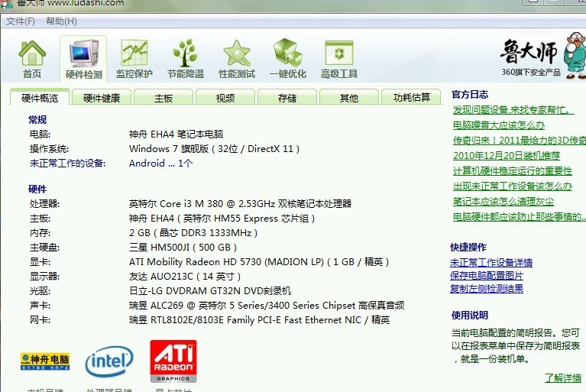The height and width of the screenshot is (392, 586).
Task: Click quick action 保存电脑配置图片
Action: [486, 275]
